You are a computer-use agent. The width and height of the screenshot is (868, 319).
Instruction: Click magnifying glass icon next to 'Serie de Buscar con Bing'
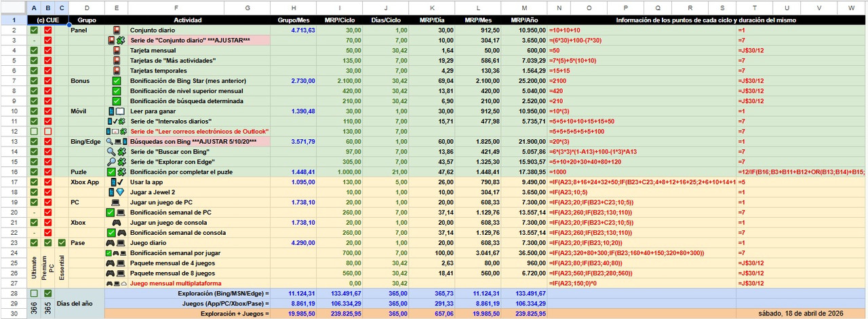[112, 151]
